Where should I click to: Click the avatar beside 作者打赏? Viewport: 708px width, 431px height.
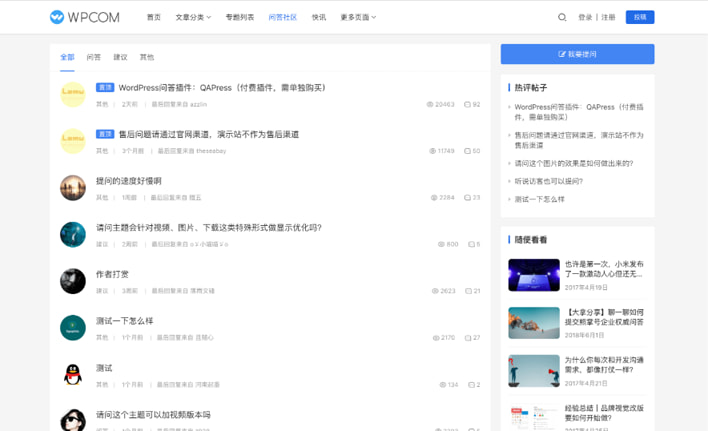(x=73, y=281)
